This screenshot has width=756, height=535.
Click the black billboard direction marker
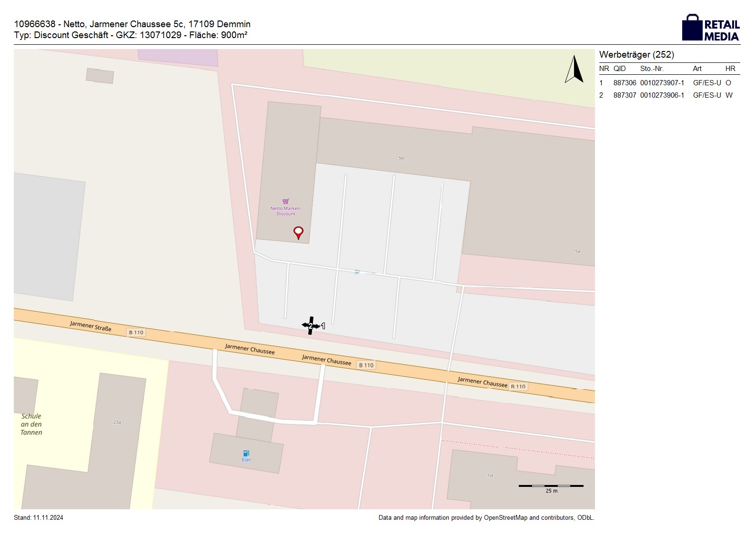tap(311, 326)
